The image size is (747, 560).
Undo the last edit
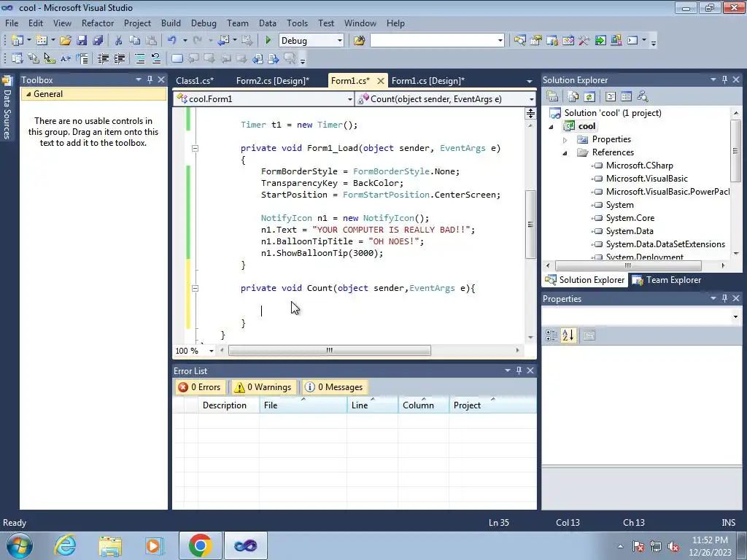(x=171, y=41)
